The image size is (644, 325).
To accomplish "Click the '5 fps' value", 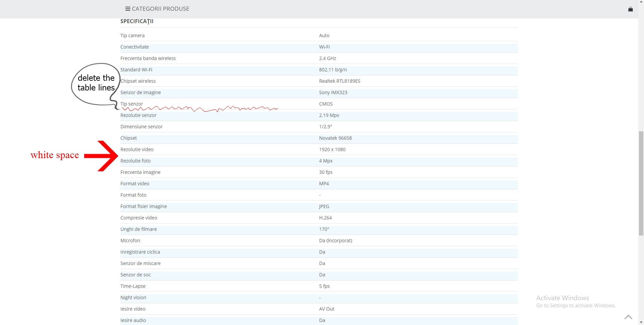I will click(x=324, y=286).
